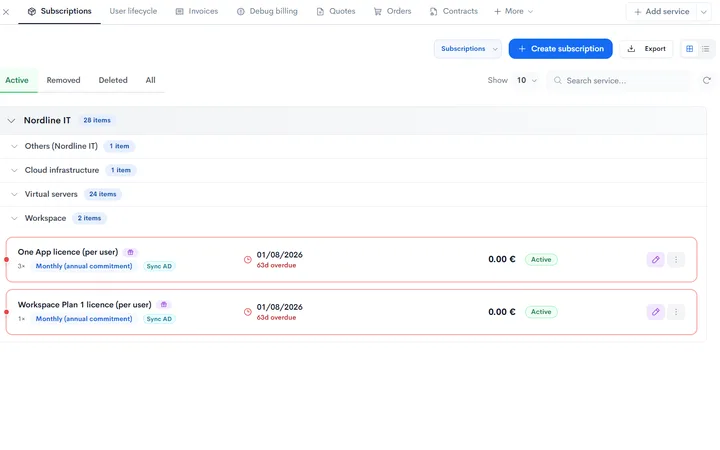Edit the Workspace Plan 1 licence subscription

tap(655, 312)
